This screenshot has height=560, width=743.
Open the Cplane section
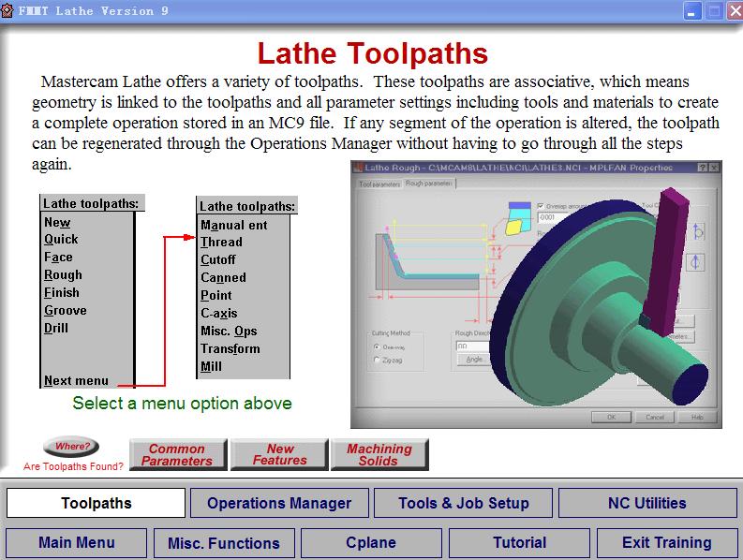[x=371, y=543]
